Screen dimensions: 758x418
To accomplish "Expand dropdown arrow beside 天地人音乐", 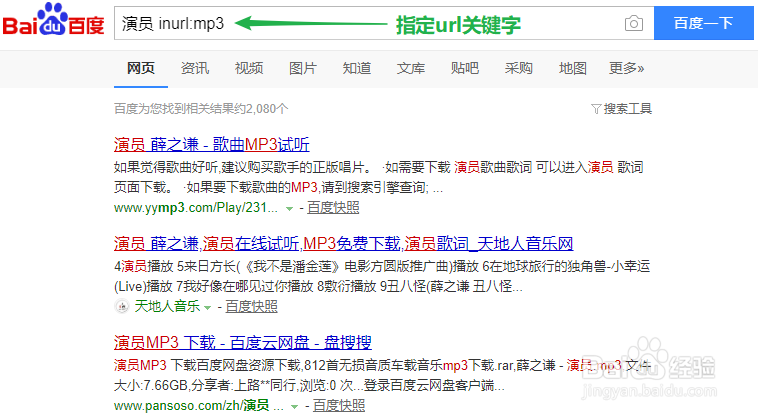I will (x=207, y=307).
